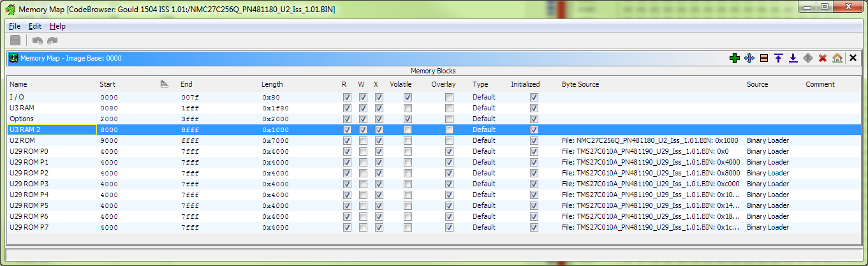Click the Save floppy disk toolbar icon
868x266 pixels.
(x=15, y=40)
